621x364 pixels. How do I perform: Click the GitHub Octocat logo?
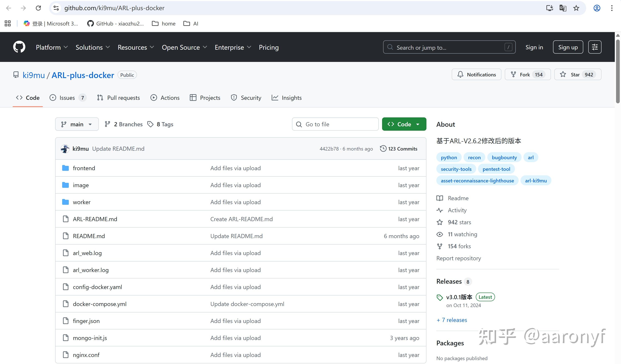coord(19,47)
